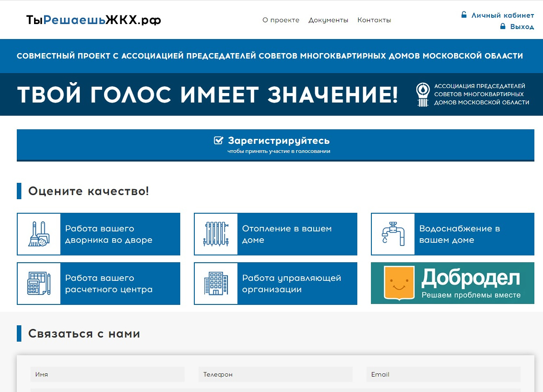This screenshot has width=543, height=392.
Task: Click the broom and dustpan janitor icon
Action: coord(39,234)
